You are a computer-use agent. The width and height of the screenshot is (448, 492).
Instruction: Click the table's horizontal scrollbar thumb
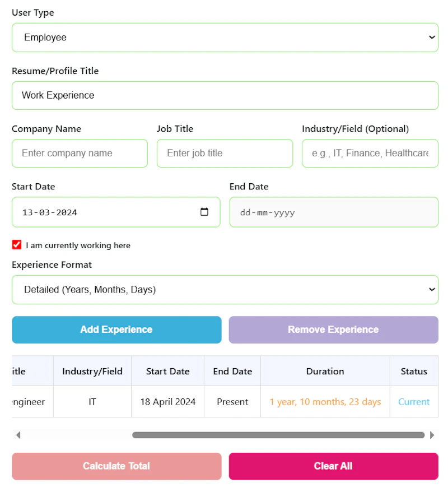(x=278, y=435)
